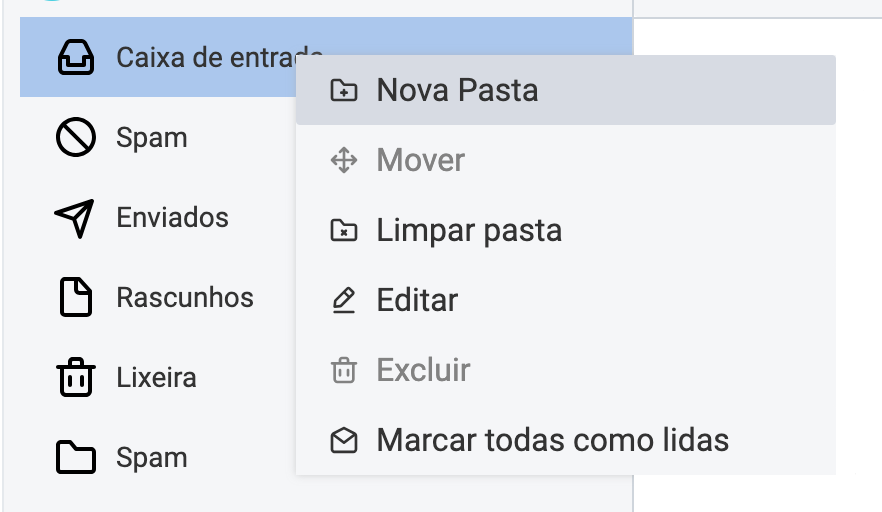Open the Enviados folder label
The height and width of the screenshot is (512, 882).
(172, 218)
